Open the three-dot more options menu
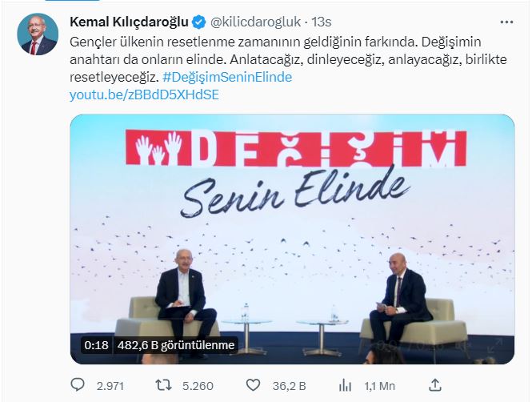532x402 pixels. click(x=506, y=22)
